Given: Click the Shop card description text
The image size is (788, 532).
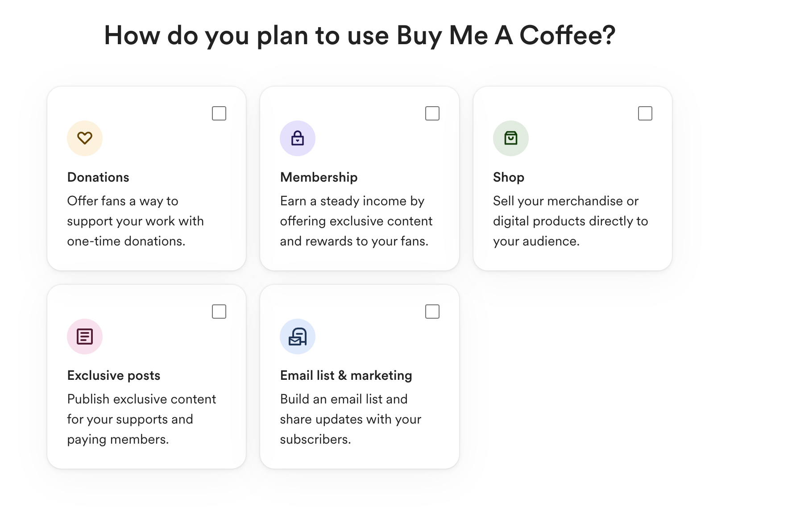Looking at the screenshot, I should [570, 221].
